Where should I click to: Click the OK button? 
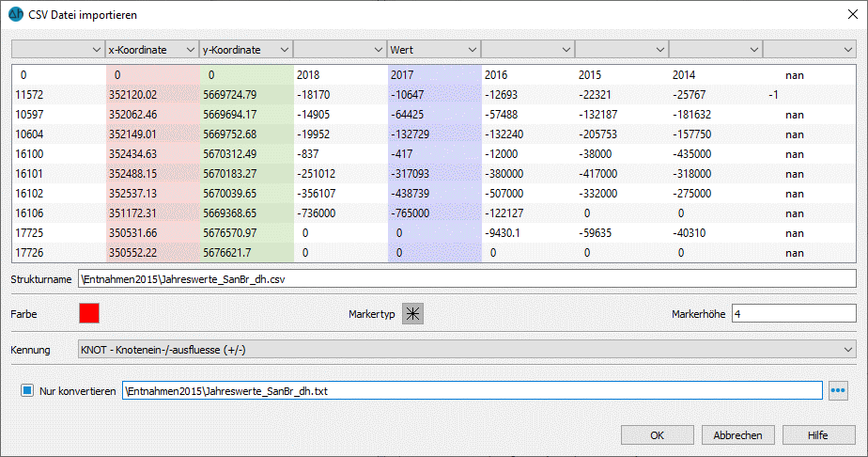pos(657,435)
